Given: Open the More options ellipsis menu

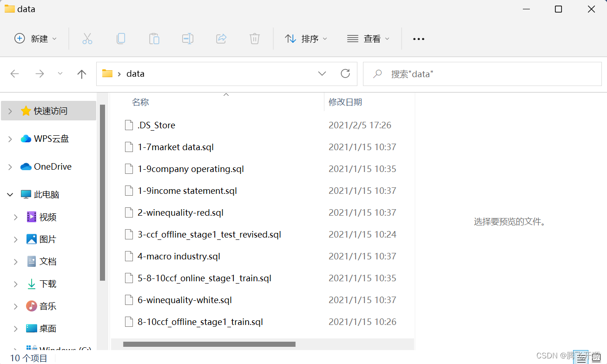Looking at the screenshot, I should [419, 39].
